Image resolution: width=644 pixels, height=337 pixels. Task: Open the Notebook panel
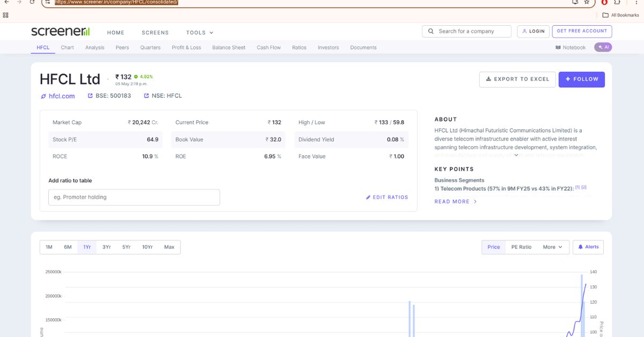coord(570,47)
